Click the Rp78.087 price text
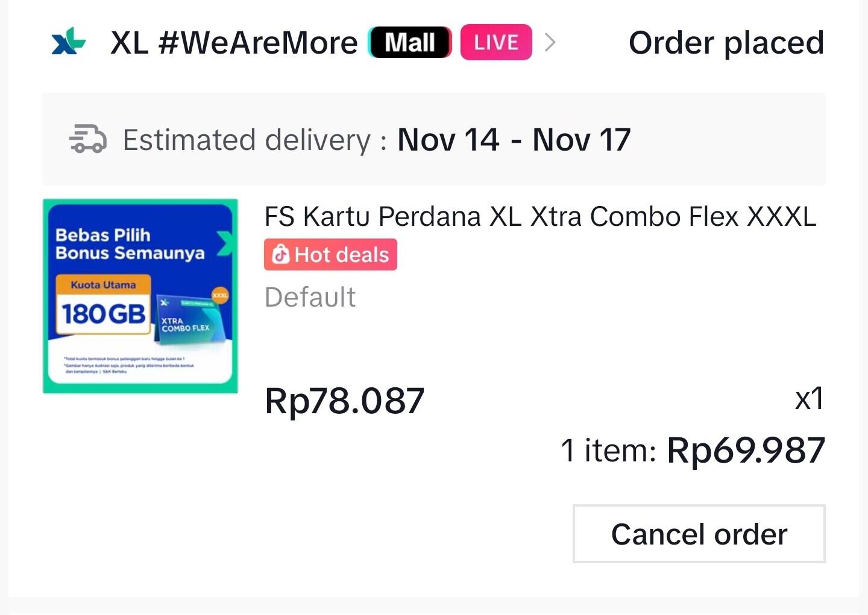The image size is (868, 615). [x=345, y=400]
